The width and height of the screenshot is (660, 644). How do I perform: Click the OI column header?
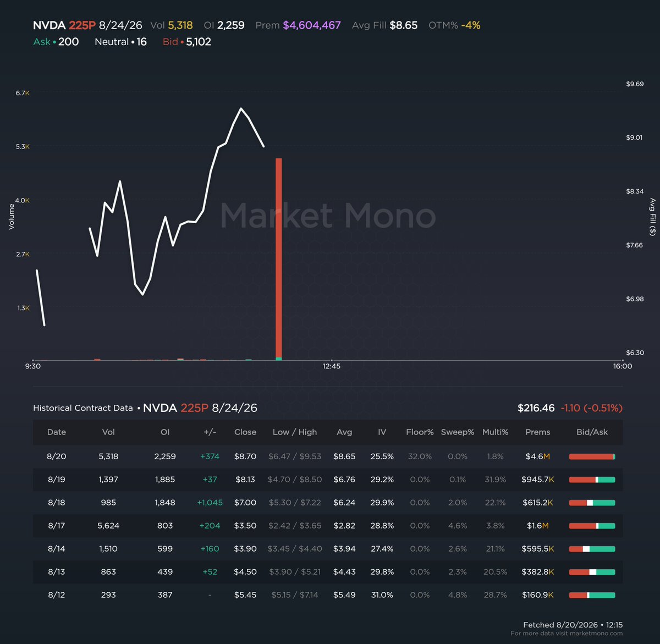pos(165,432)
